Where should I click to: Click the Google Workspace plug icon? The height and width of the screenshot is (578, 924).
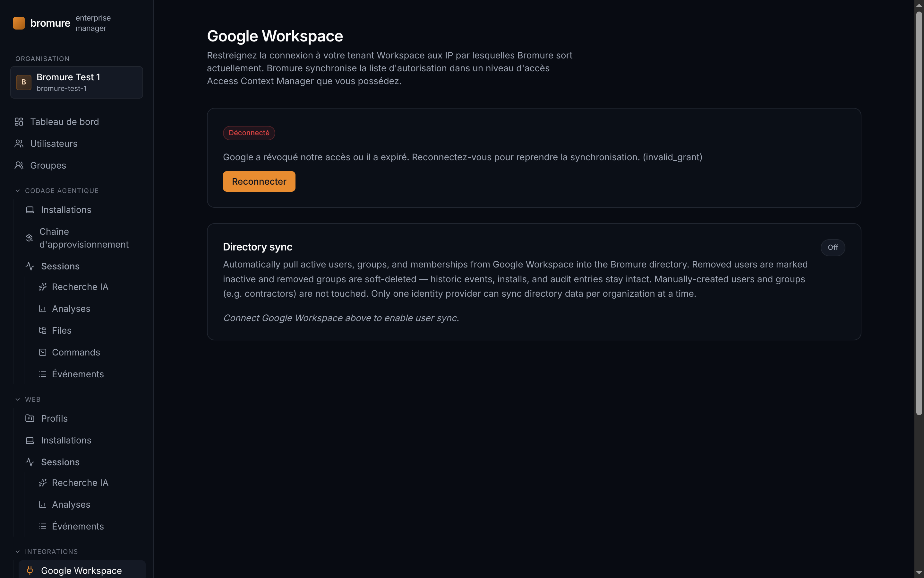point(30,570)
